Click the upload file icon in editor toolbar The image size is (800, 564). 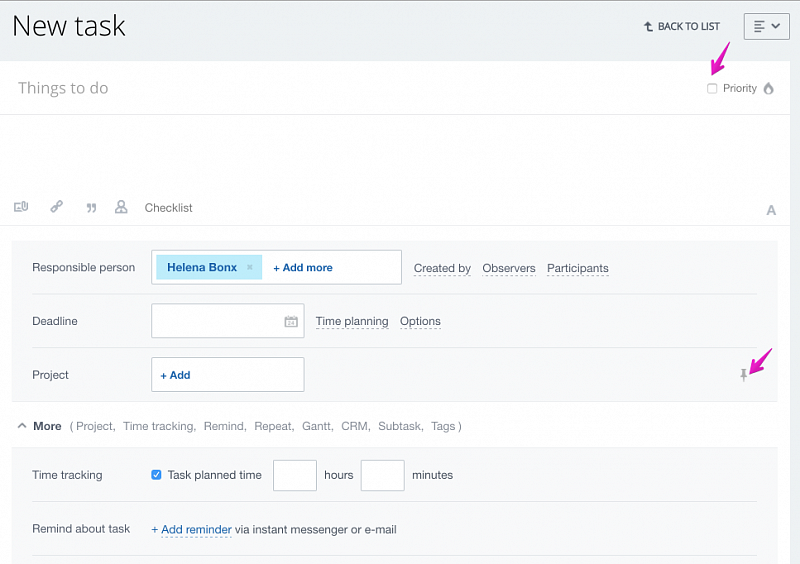point(21,207)
